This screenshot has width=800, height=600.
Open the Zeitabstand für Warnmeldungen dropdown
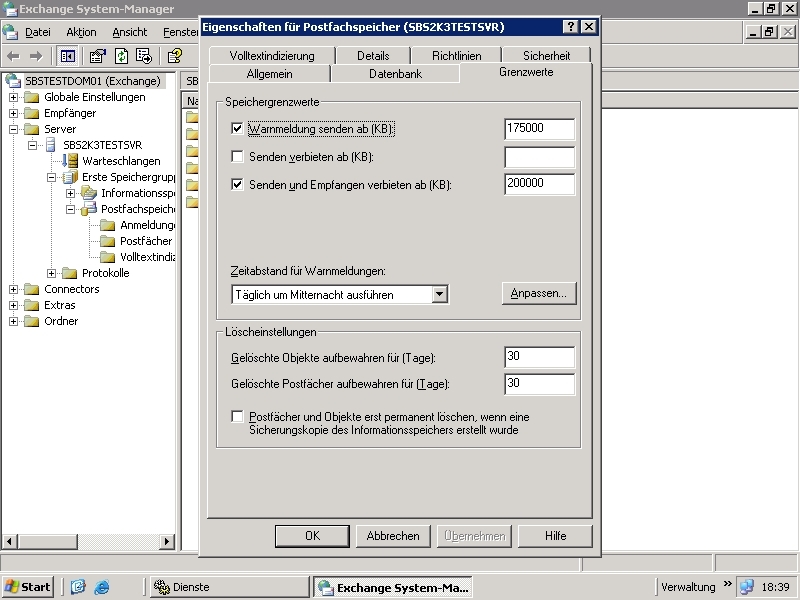coord(439,294)
